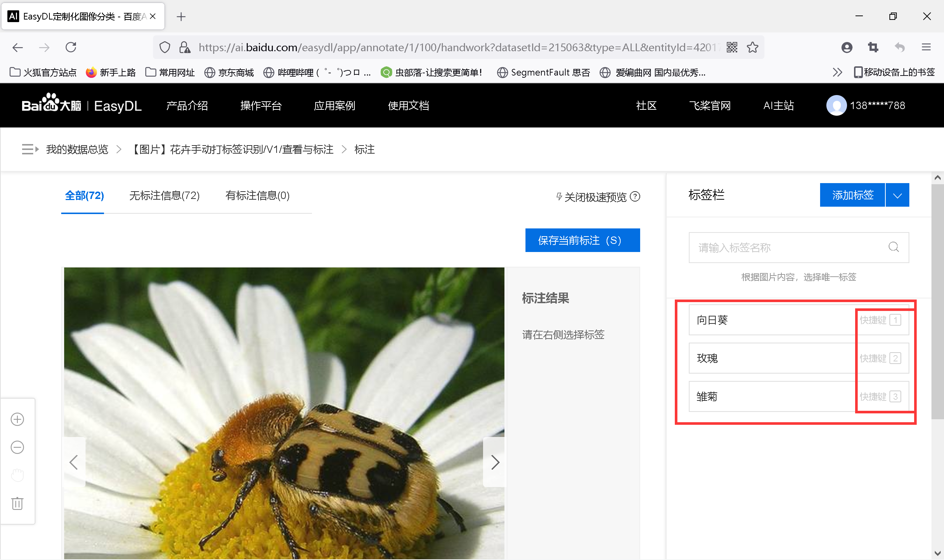Select the zoom out tool
This screenshot has width=944, height=560.
[x=17, y=447]
